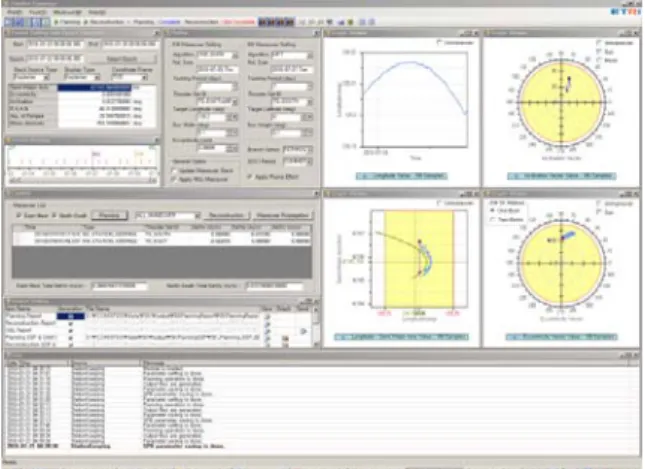The width and height of the screenshot is (645, 469).
Task: Click the Graph icon in Planning EDF row
Action: (285, 338)
